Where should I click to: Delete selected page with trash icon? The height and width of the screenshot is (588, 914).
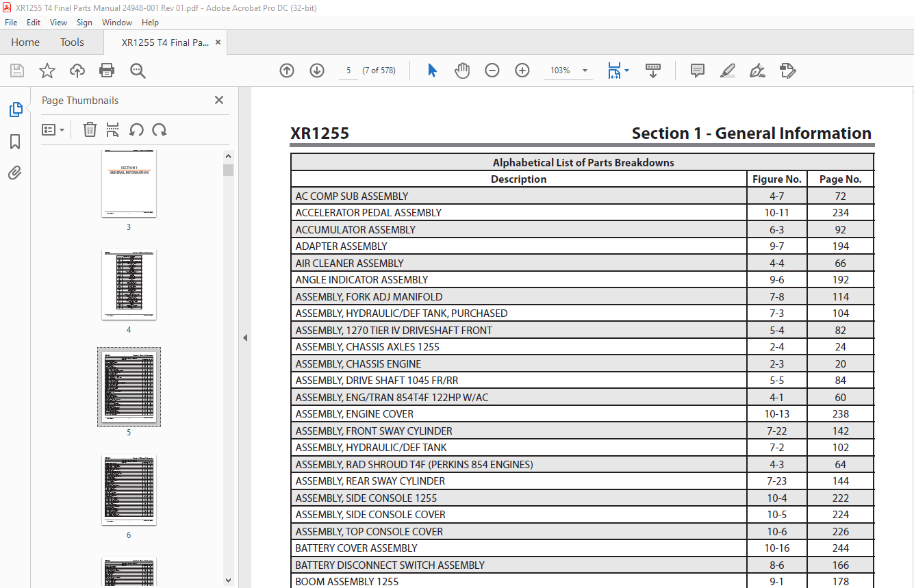coord(90,129)
